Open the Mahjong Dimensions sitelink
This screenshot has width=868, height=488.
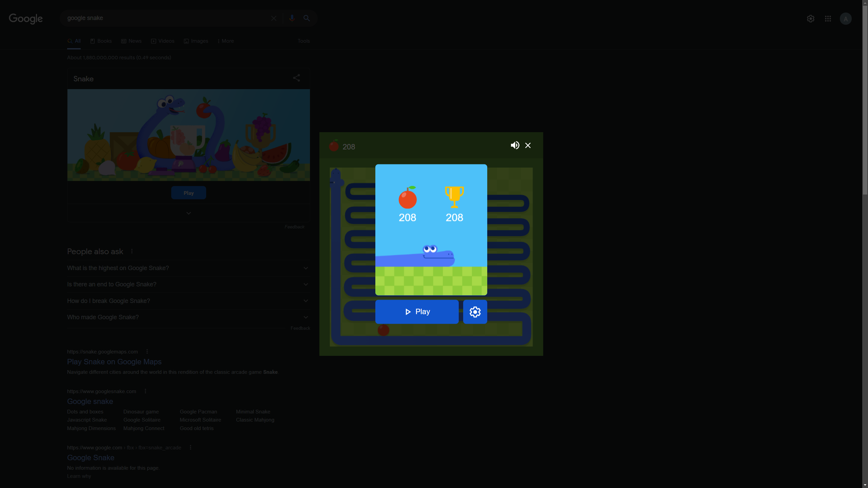91,428
